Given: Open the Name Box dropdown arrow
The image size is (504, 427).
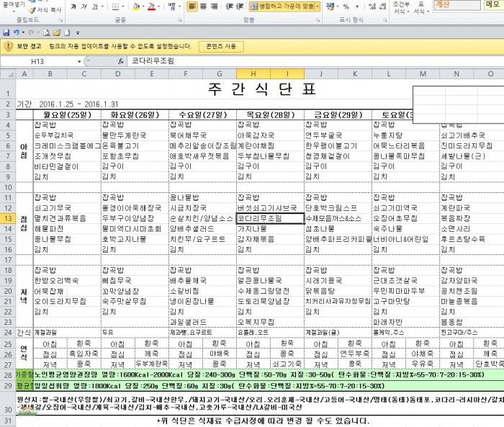Looking at the screenshot, I should point(79,61).
